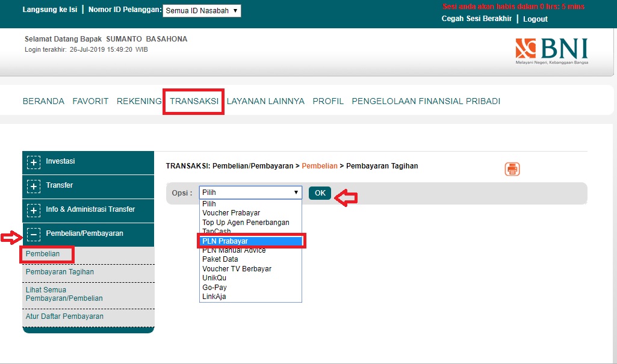Select Top Up Agen Penerbangan option

tap(250, 223)
